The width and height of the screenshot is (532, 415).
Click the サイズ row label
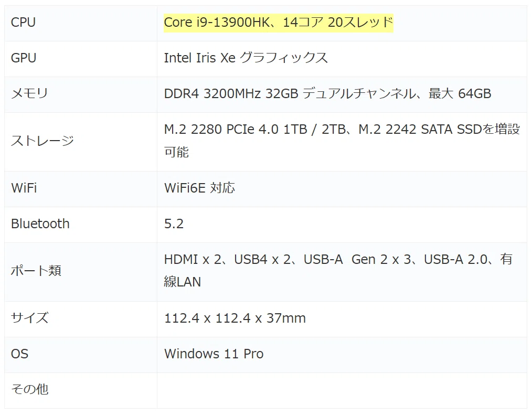coord(29,318)
